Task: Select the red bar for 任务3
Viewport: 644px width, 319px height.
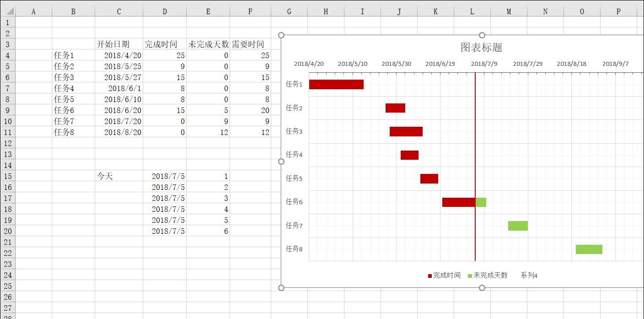Action: [x=406, y=131]
